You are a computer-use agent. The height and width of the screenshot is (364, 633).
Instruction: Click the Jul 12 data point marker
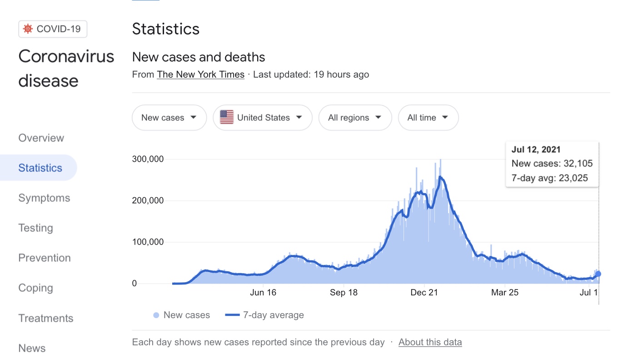[x=598, y=274]
